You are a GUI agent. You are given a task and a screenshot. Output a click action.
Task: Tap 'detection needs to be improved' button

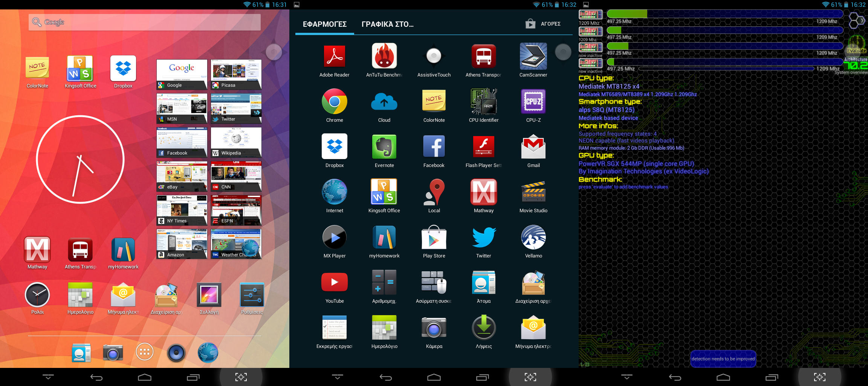click(723, 359)
